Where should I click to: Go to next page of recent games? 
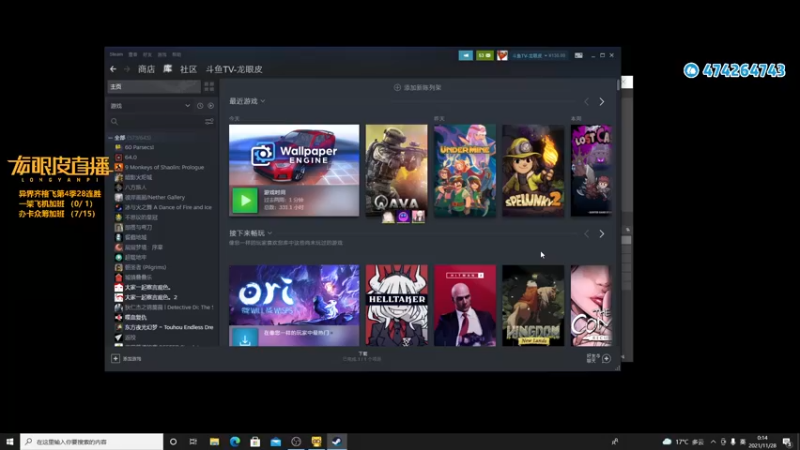pyautogui.click(x=602, y=102)
